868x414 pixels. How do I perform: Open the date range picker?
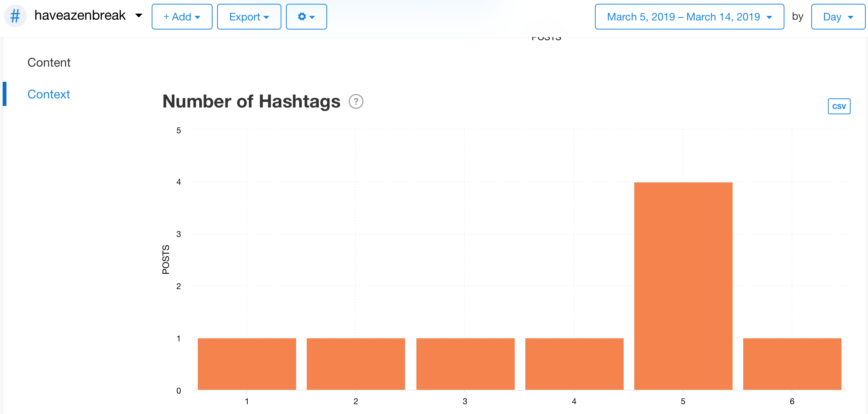(689, 17)
